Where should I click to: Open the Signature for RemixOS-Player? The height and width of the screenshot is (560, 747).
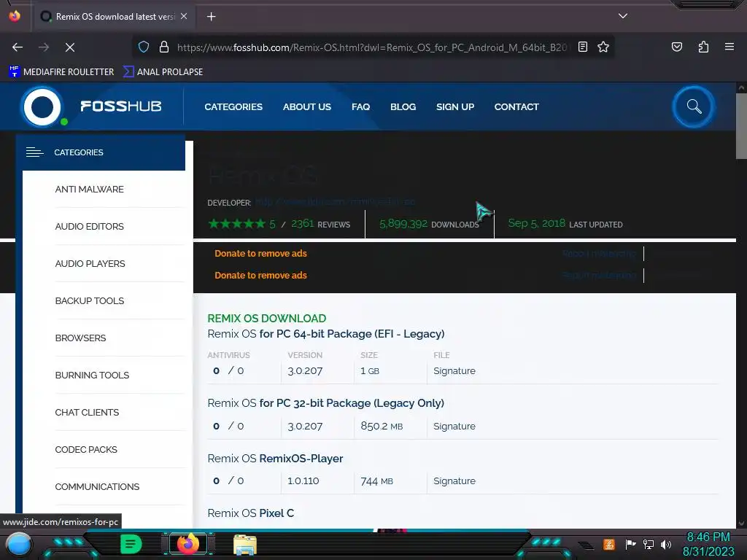tap(454, 481)
